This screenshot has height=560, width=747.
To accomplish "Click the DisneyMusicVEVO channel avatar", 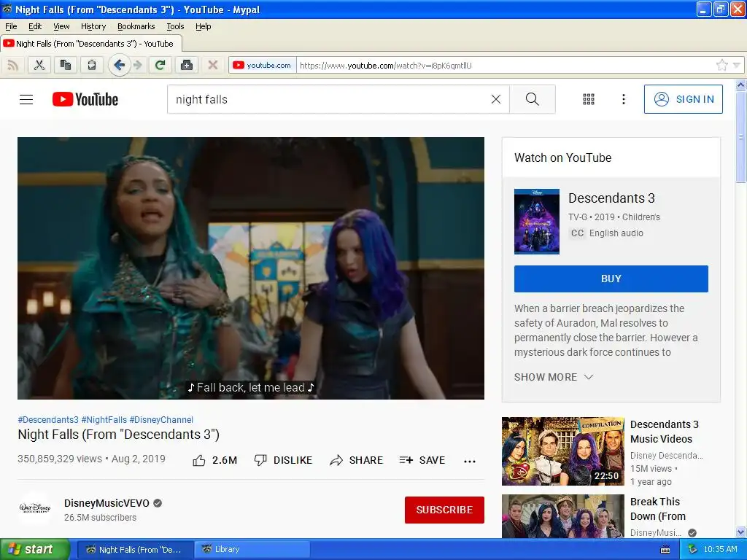I will (x=34, y=508).
